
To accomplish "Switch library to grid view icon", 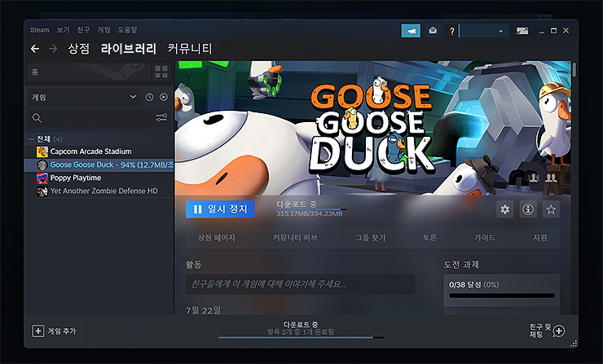I will (161, 72).
